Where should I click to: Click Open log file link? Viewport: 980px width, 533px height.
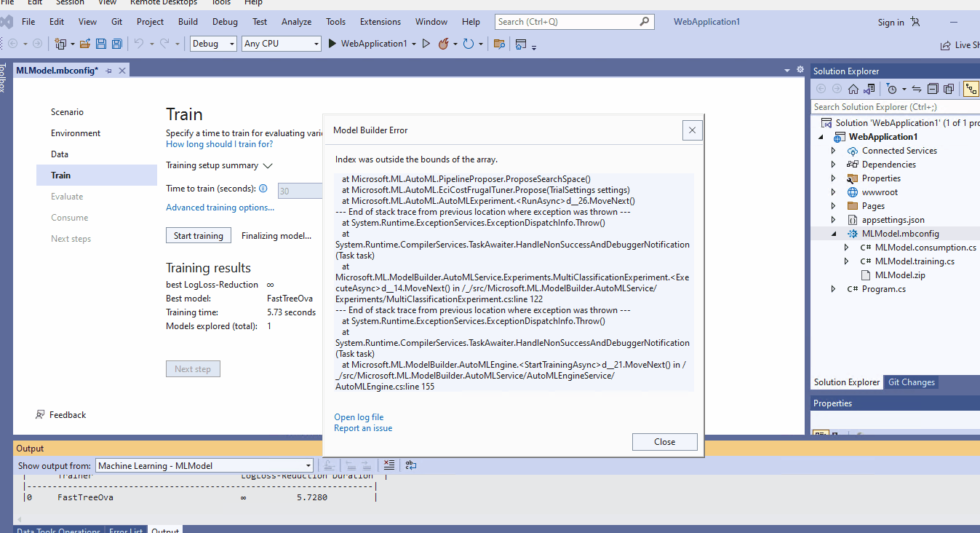pyautogui.click(x=359, y=417)
